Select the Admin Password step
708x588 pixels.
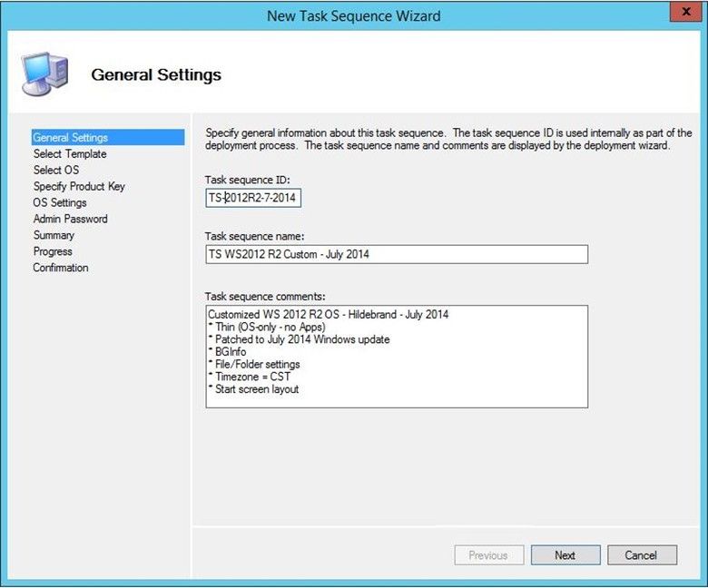pyautogui.click(x=71, y=219)
